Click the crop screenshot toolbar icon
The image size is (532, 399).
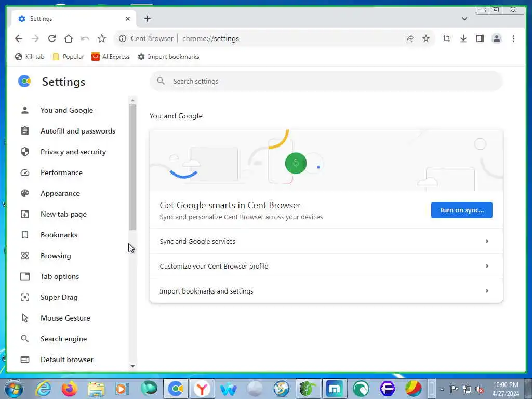pos(447,38)
